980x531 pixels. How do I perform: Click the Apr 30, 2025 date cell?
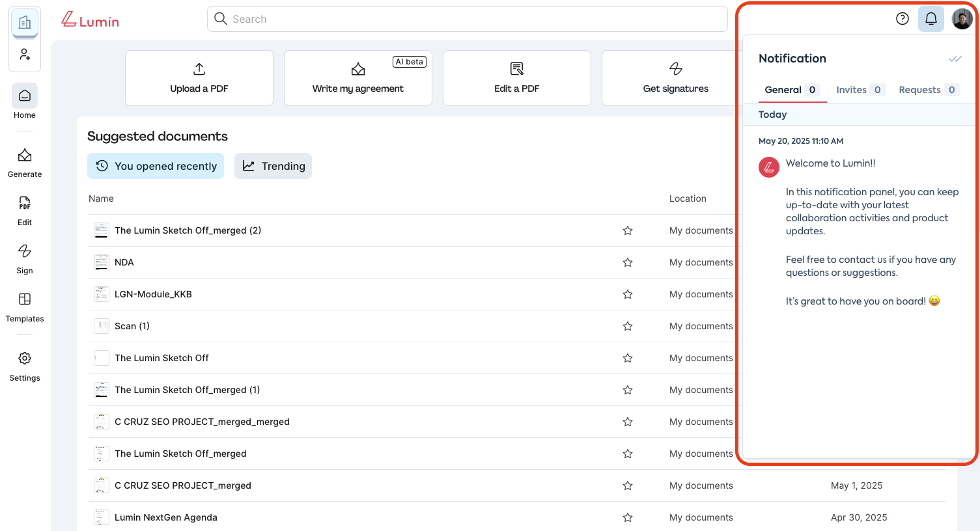click(859, 517)
